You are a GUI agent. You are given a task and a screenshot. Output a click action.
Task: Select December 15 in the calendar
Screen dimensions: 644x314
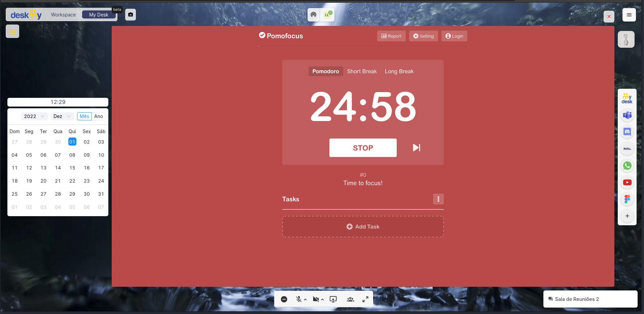72,168
